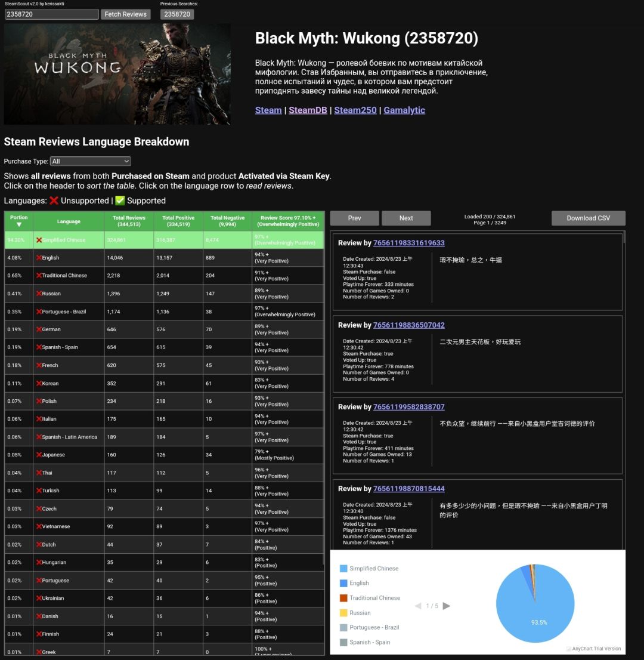Screen dimensions: 644x660
Task: Select the Polish language row
Action: 164,401
